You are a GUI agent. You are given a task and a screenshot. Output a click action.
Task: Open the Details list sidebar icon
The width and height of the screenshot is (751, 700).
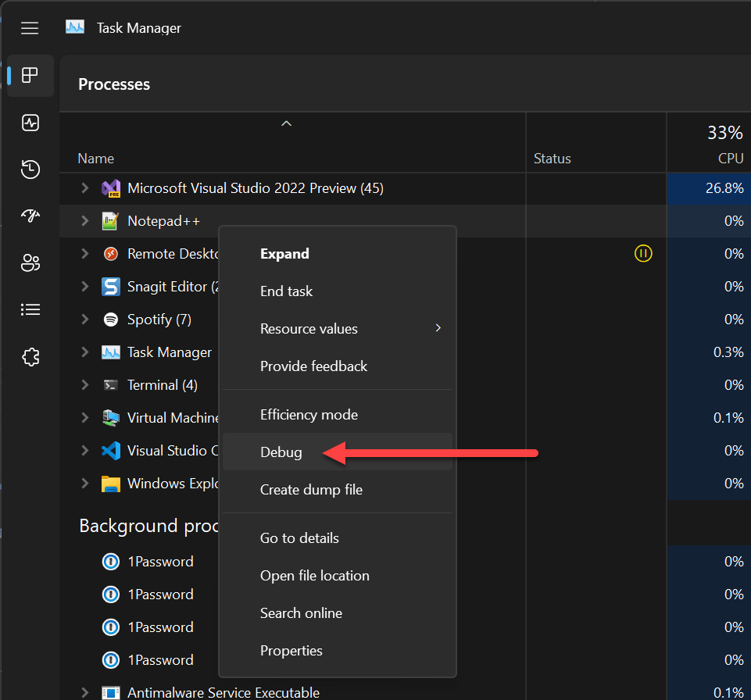[x=30, y=310]
